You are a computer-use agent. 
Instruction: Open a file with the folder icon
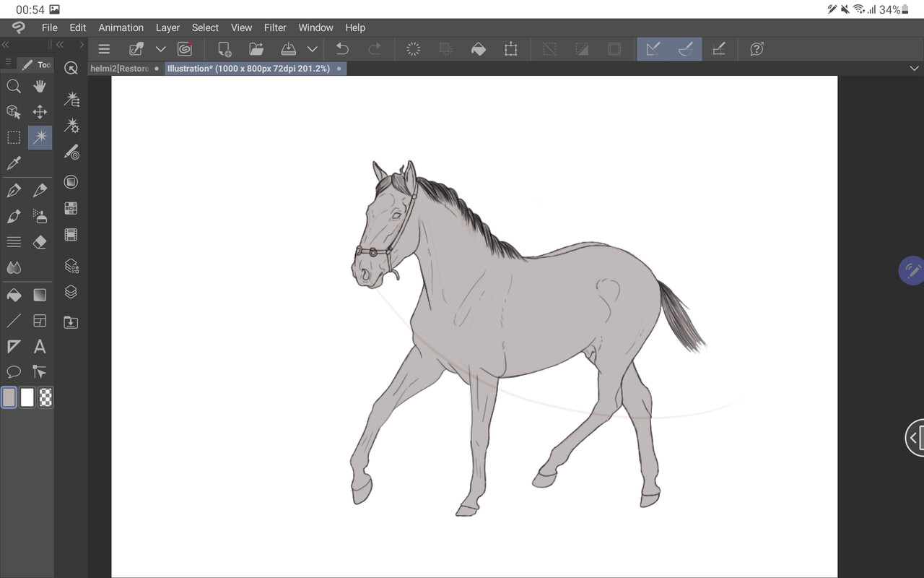coord(256,49)
